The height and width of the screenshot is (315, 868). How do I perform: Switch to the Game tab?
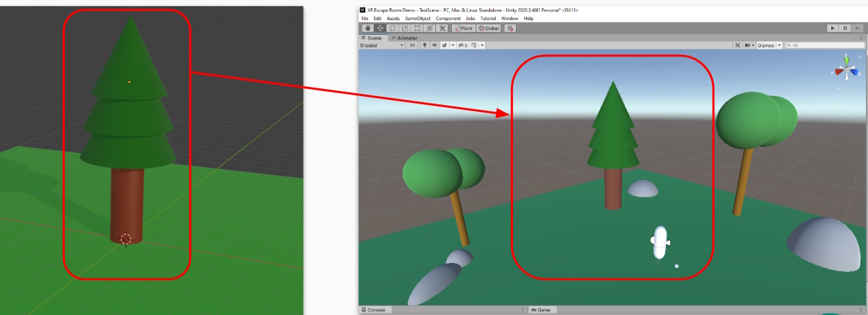540,309
